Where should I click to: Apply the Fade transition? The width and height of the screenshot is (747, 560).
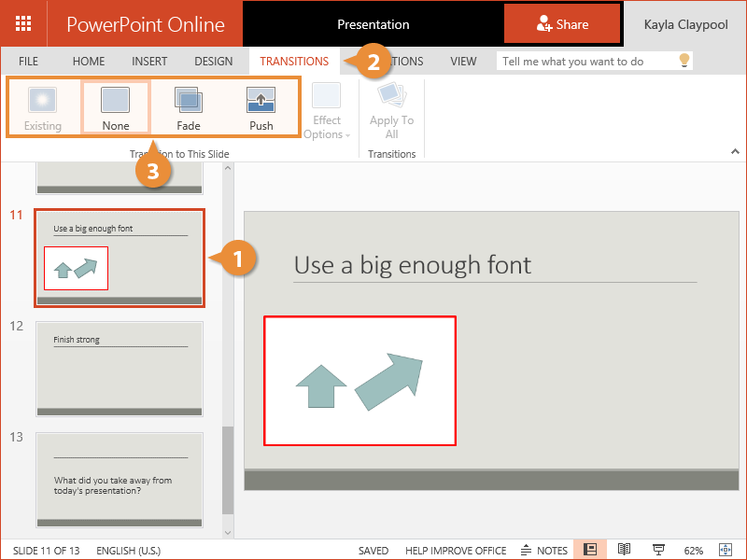tap(189, 108)
